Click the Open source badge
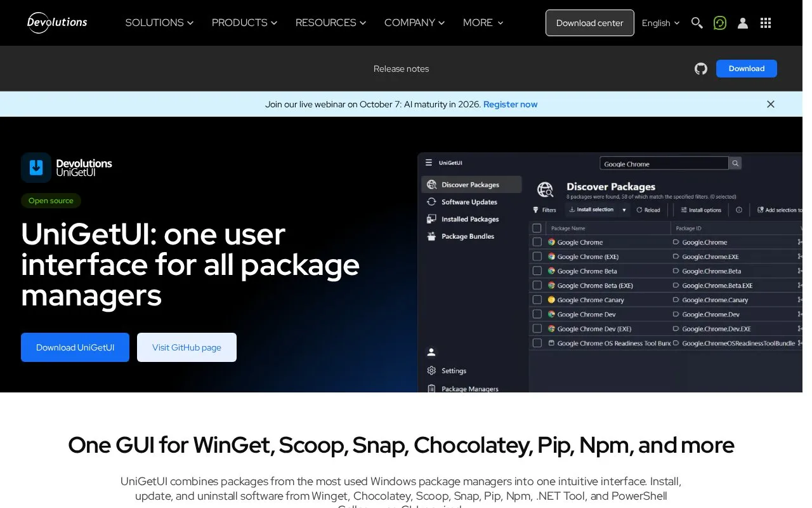 [x=51, y=201]
